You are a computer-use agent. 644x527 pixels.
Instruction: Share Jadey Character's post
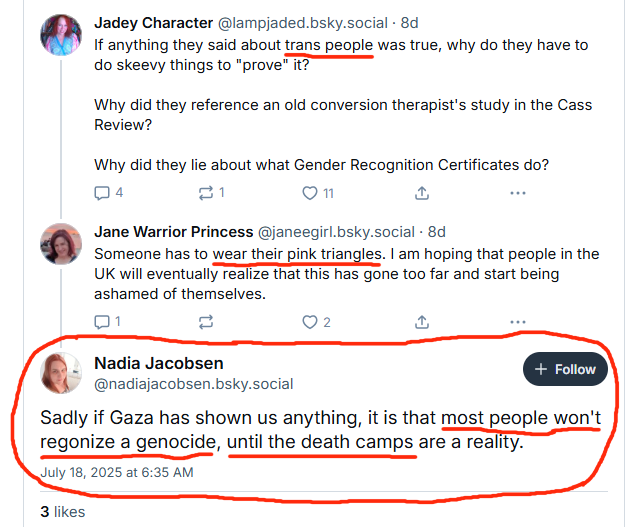coord(422,192)
